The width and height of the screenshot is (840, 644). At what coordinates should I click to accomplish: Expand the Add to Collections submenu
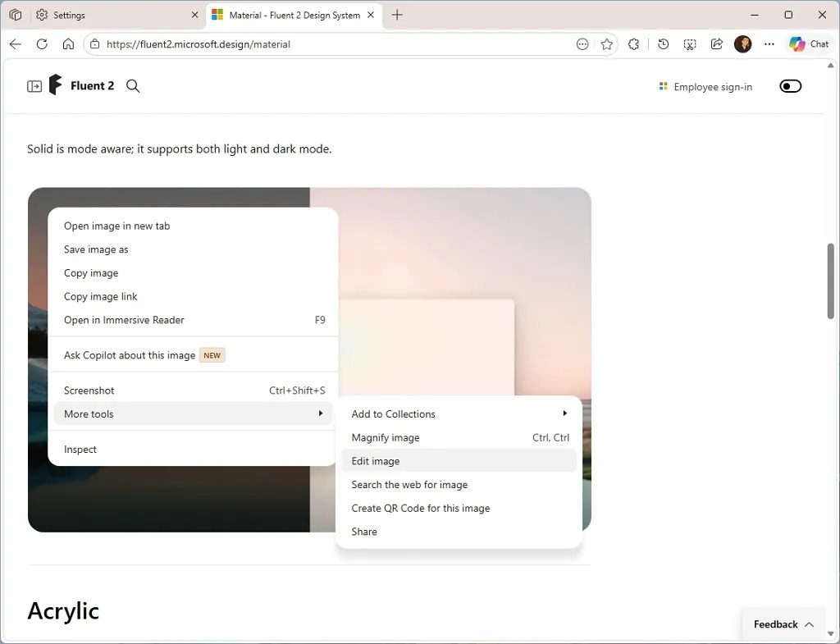[393, 413]
